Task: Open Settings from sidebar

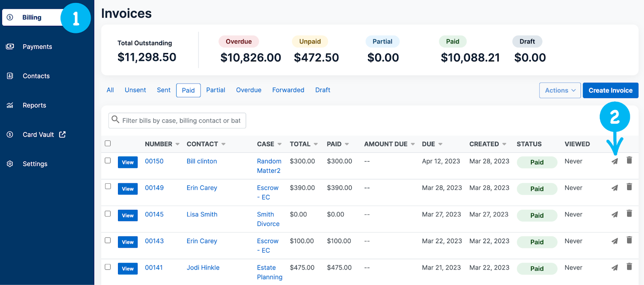Action: tap(35, 164)
